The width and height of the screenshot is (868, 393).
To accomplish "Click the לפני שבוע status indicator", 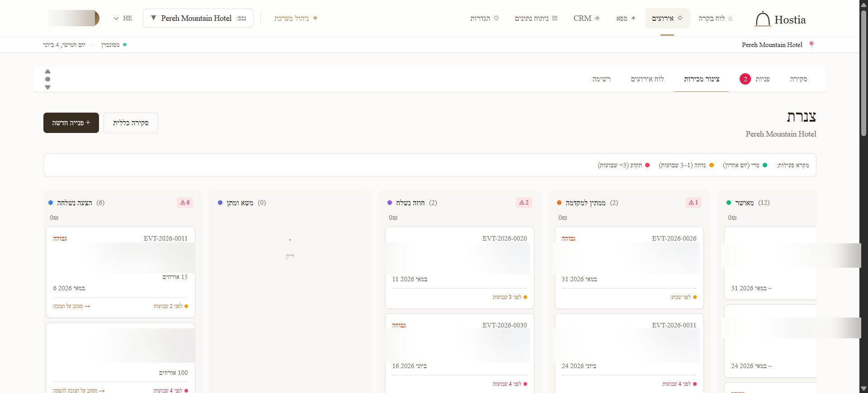I will click(x=684, y=297).
